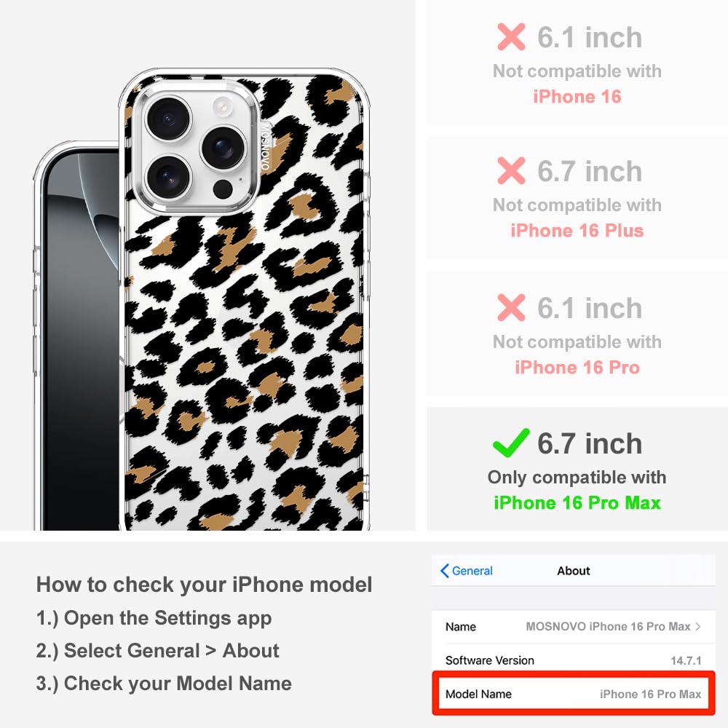Click the MOSNOVO logo beside camera module

[265, 146]
